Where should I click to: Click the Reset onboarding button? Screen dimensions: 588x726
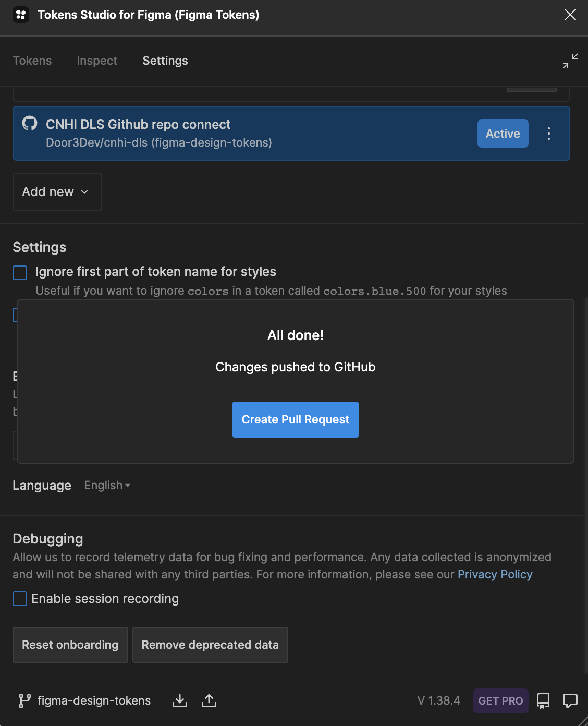point(70,645)
